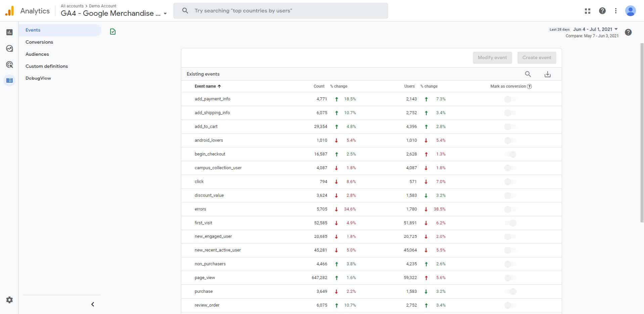
Task: Toggle conversion for android_lovers
Action: [510, 141]
